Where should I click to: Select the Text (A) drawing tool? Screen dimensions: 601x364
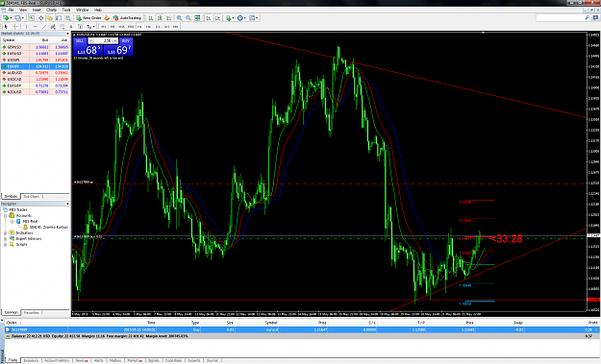pyautogui.click(x=71, y=27)
